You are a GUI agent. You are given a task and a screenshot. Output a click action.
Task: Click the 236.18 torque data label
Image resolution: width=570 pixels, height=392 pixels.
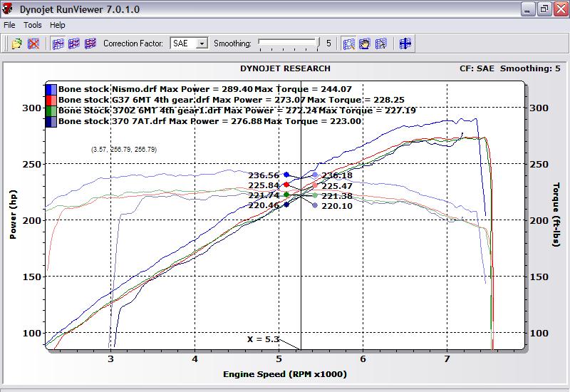pos(337,175)
